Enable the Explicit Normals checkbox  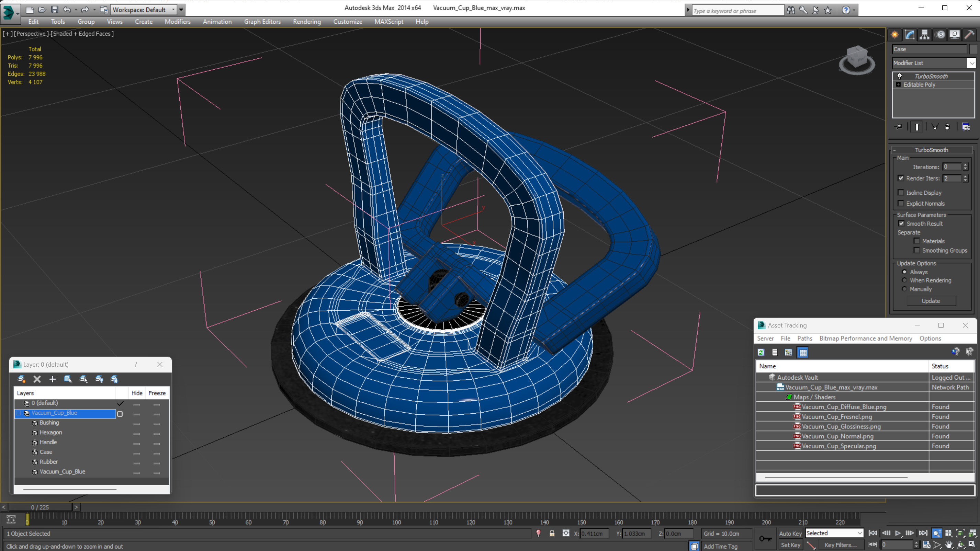(901, 203)
